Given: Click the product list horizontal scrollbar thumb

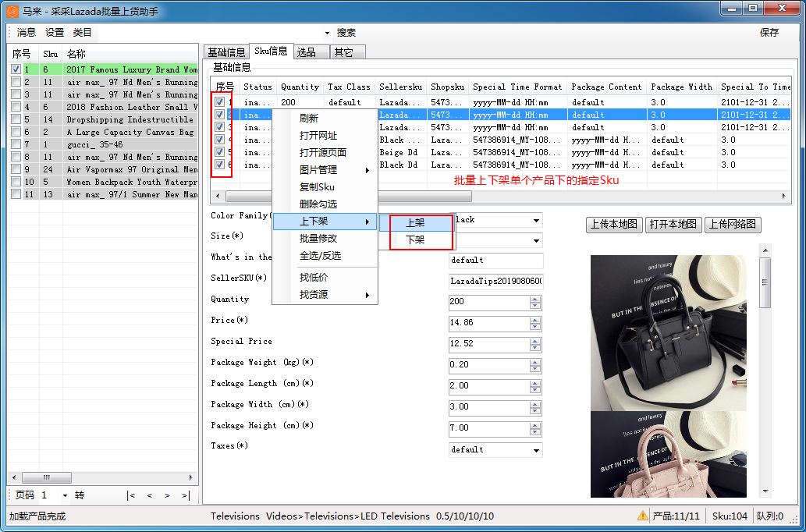Looking at the screenshot, I should [47, 477].
